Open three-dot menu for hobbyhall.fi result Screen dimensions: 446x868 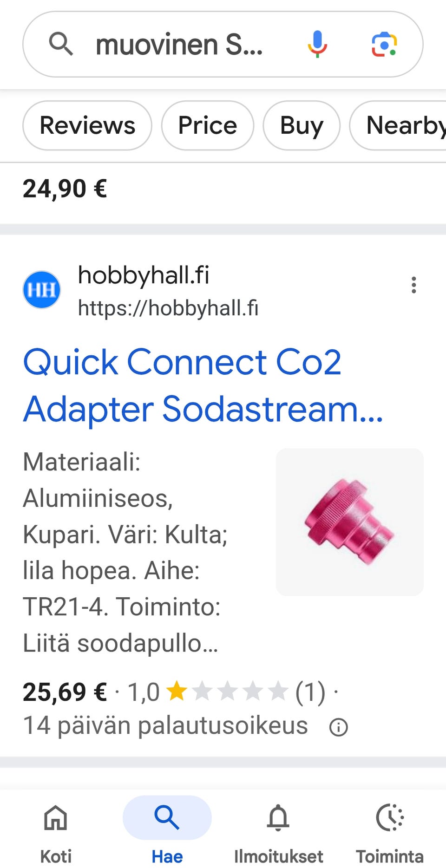click(x=413, y=285)
